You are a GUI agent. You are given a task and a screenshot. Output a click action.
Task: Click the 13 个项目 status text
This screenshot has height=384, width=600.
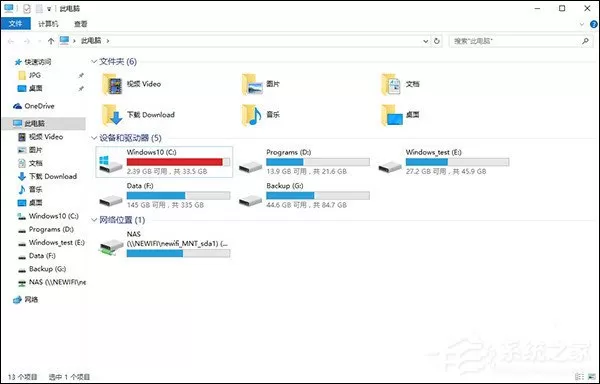click(23, 377)
